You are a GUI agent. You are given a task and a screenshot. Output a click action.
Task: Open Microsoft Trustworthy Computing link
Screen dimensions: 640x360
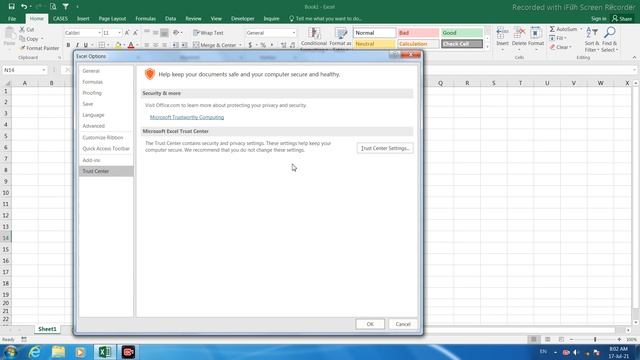pos(187,117)
